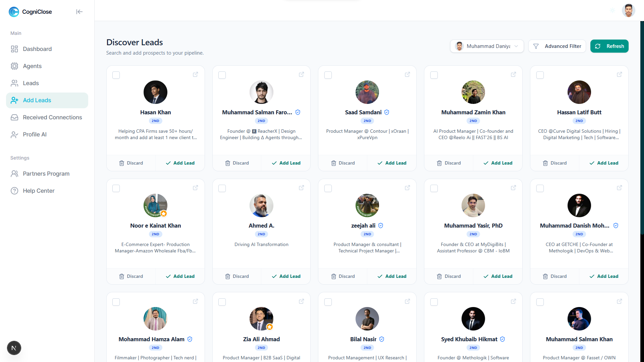Image resolution: width=644 pixels, height=362 pixels.
Task: Discard Noor e Kainat Khan lead
Action: (131, 276)
